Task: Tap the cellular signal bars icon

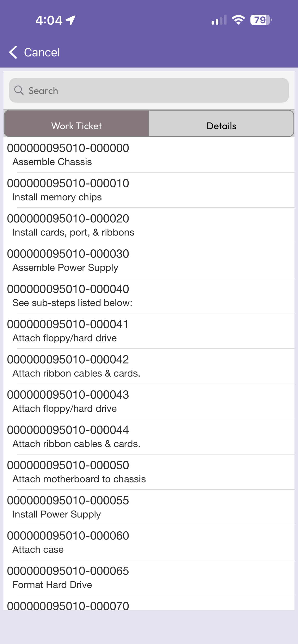Action: click(x=219, y=20)
